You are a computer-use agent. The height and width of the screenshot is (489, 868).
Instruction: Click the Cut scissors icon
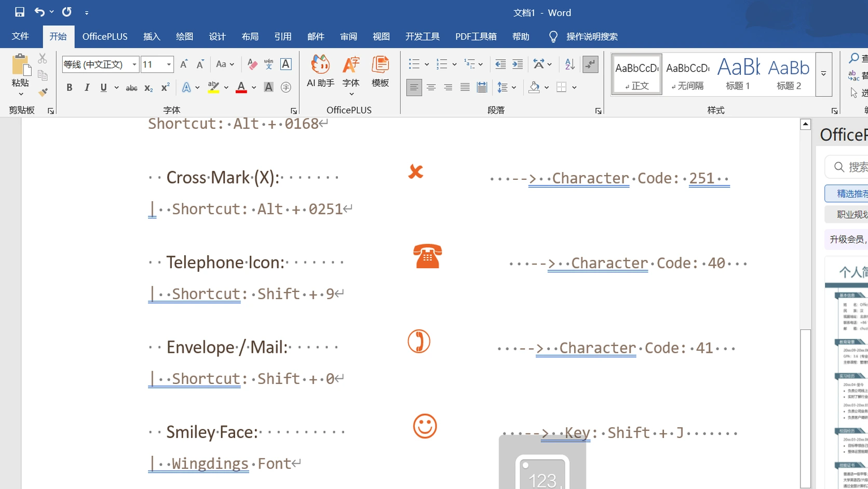coord(43,58)
